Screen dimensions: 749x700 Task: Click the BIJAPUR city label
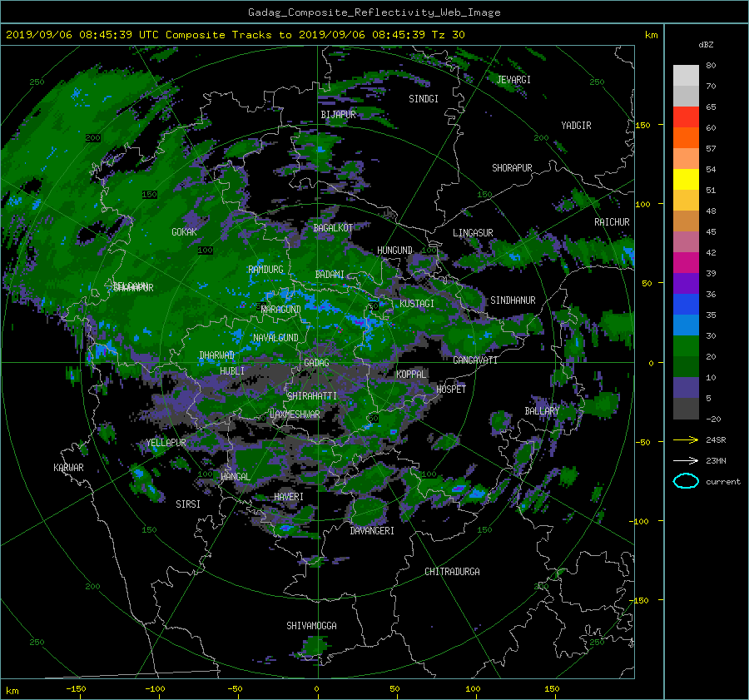(338, 115)
